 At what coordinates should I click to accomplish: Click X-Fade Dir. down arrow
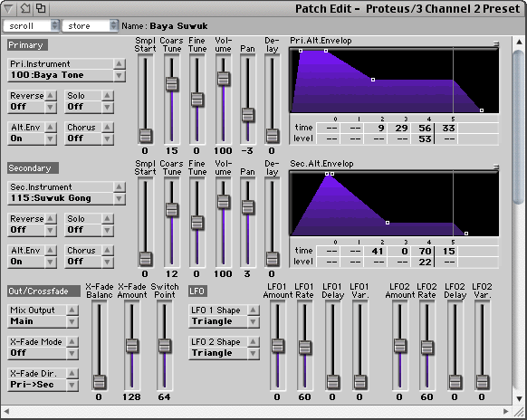[x=72, y=385]
